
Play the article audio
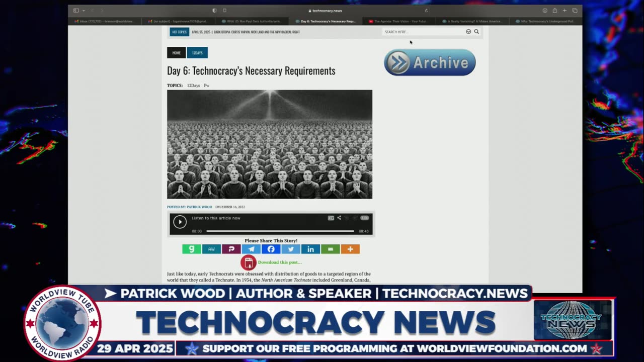point(180,222)
